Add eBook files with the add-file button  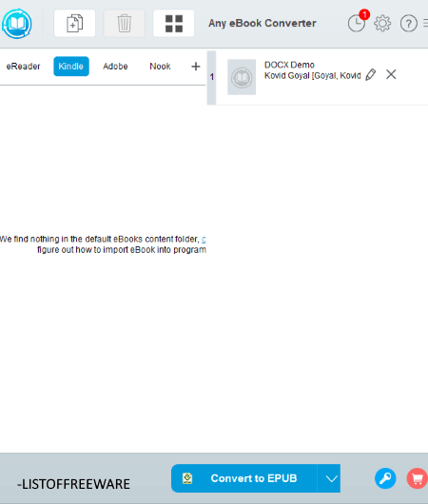point(74,23)
